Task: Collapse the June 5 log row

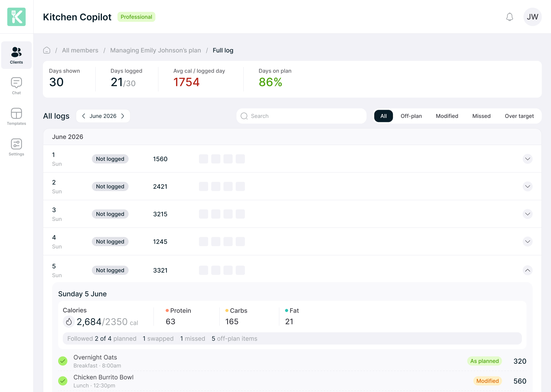Action: [x=528, y=270]
